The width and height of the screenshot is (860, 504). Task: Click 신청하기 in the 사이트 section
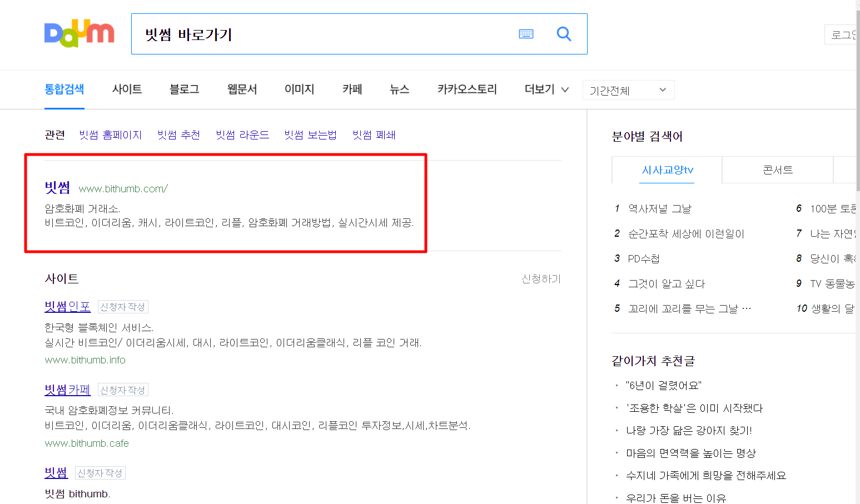click(x=541, y=279)
